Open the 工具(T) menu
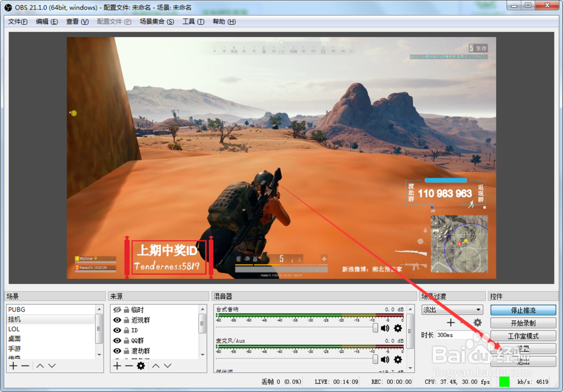Screen dimensions: 563x392 (193, 21)
